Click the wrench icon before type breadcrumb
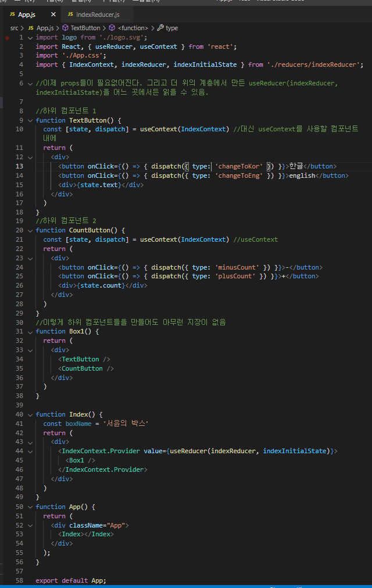 click(160, 28)
